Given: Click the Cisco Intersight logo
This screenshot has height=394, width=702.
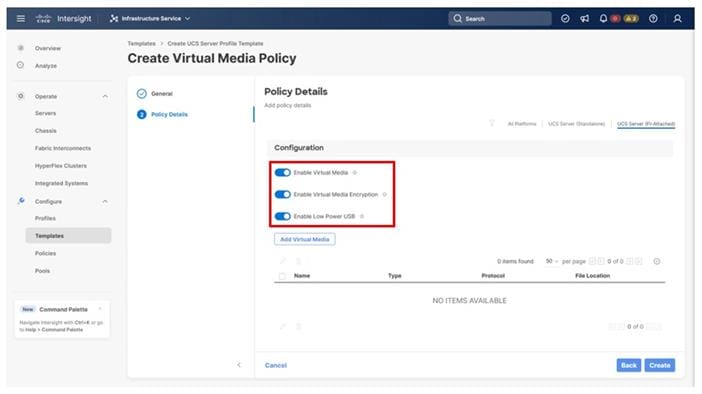Looking at the screenshot, I should pyautogui.click(x=63, y=18).
